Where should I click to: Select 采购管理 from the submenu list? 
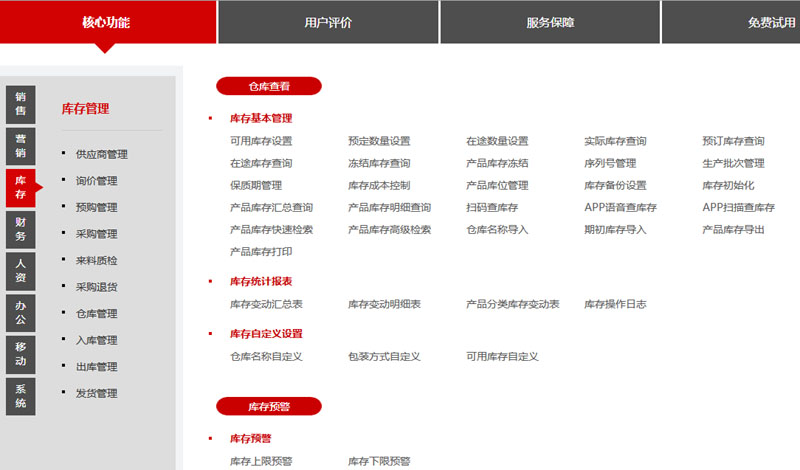(x=96, y=234)
